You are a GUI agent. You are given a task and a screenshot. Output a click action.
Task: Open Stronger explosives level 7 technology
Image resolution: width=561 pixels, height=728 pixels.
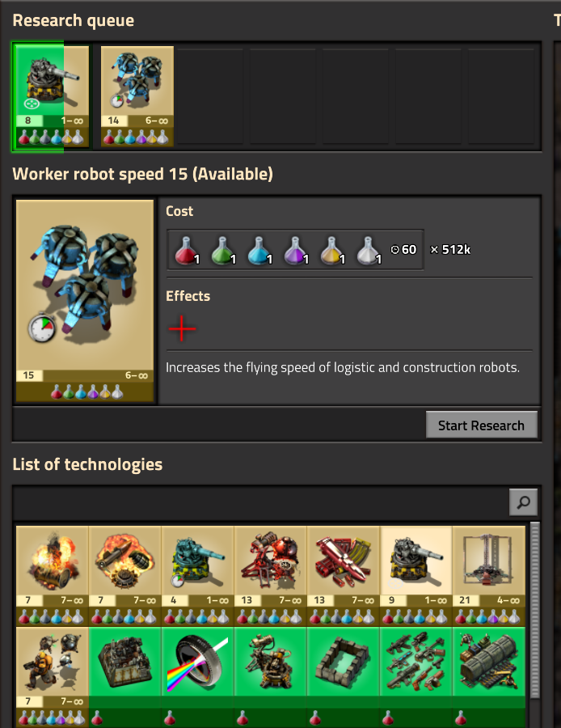[124, 576]
